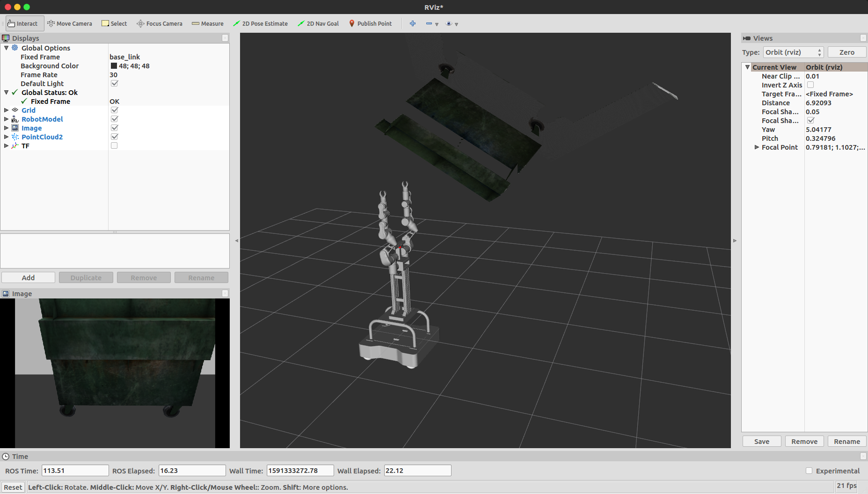The height and width of the screenshot is (494, 868).
Task: Select the Move Camera tool
Action: point(70,23)
